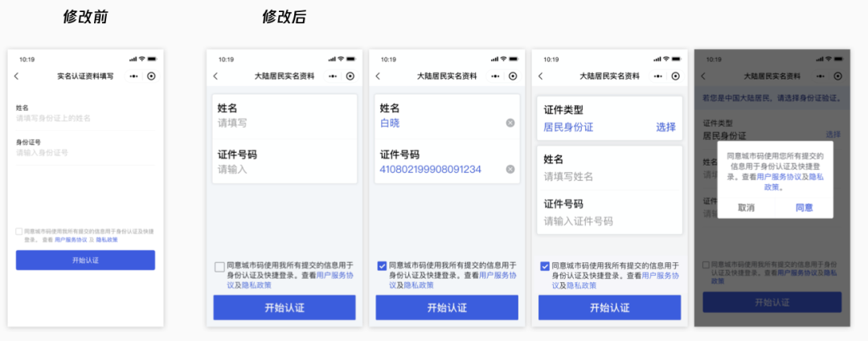Tap the back arrow on the 实名认证资料填写 screen

point(16,76)
